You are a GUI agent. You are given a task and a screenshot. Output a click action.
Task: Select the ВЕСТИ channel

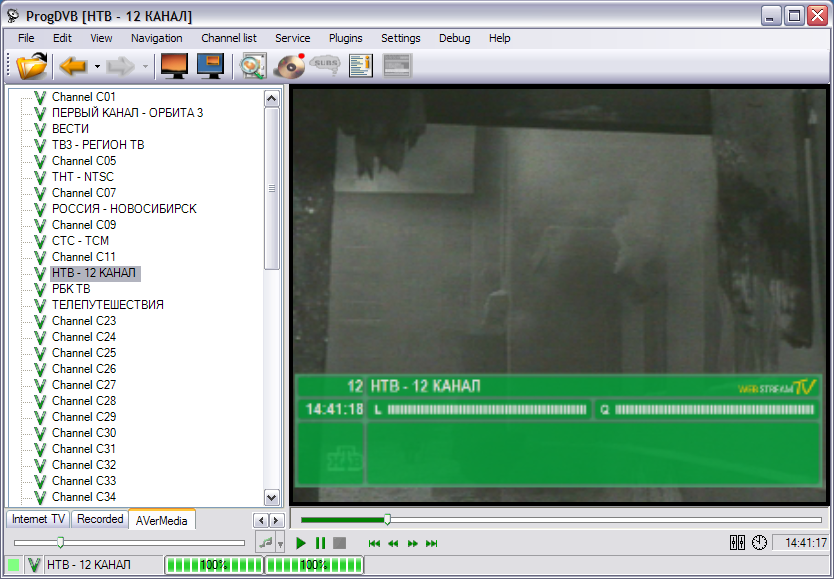[x=70, y=129]
